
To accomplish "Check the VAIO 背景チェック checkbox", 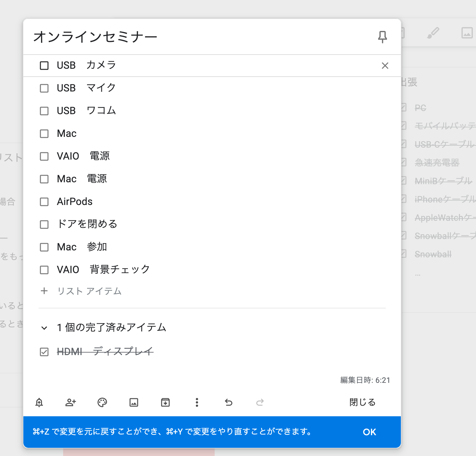I will tap(44, 270).
